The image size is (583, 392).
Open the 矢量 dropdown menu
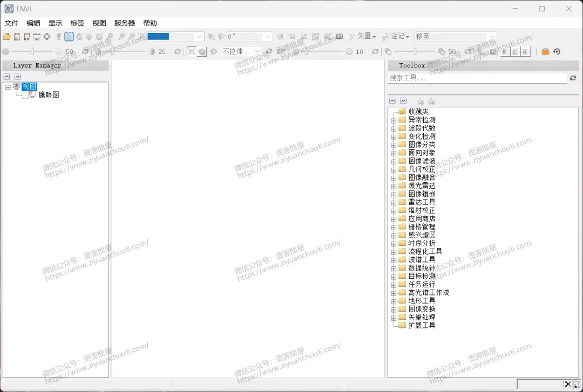tap(363, 37)
